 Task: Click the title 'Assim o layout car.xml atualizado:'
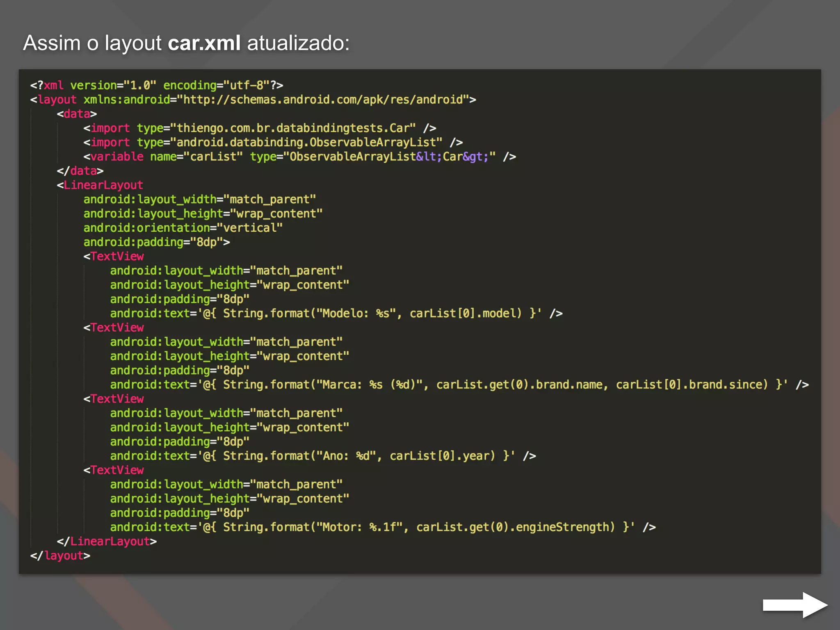pos(186,43)
